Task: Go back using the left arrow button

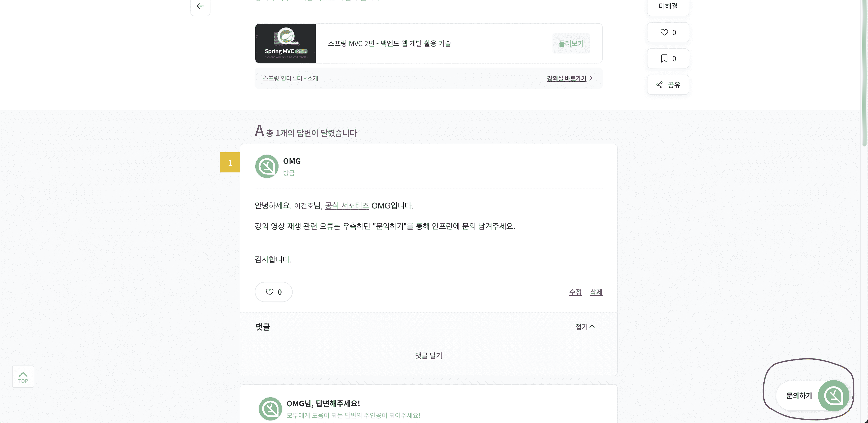Action: coord(200,6)
